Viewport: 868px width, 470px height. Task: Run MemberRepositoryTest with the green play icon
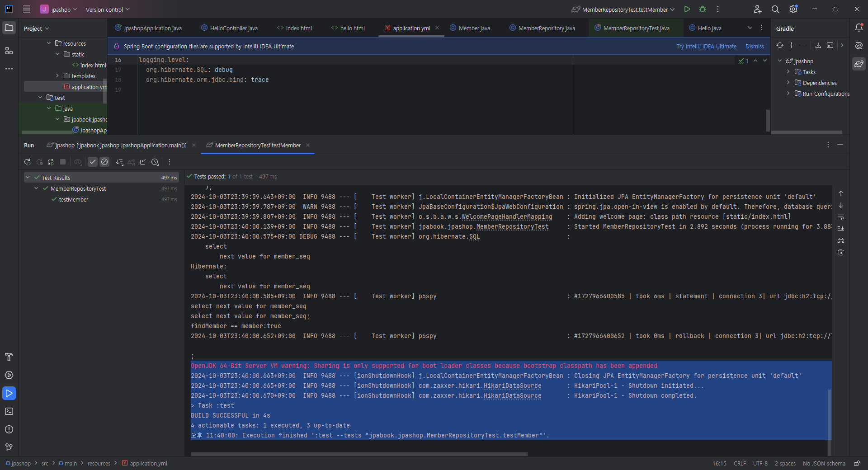point(687,9)
